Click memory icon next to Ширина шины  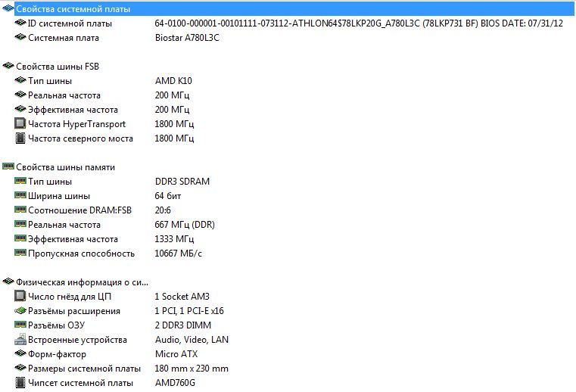(20, 195)
